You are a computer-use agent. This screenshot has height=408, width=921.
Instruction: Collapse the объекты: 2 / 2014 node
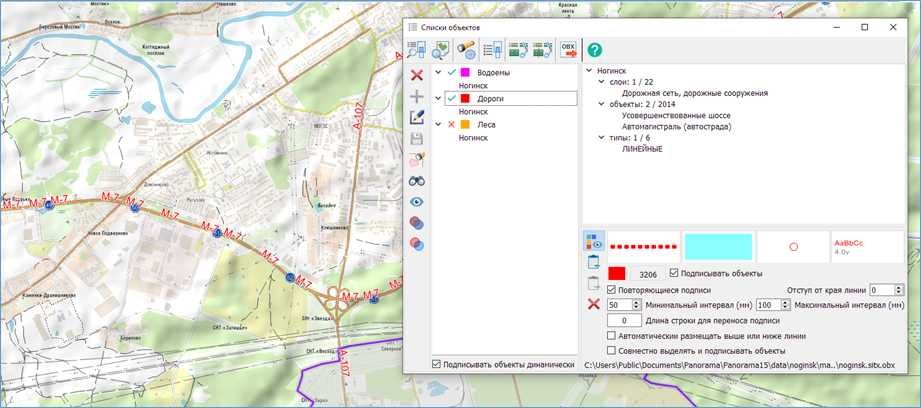(x=601, y=104)
